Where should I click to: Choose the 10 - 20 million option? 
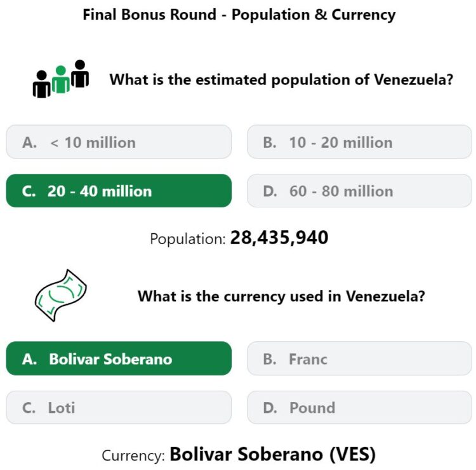click(359, 141)
